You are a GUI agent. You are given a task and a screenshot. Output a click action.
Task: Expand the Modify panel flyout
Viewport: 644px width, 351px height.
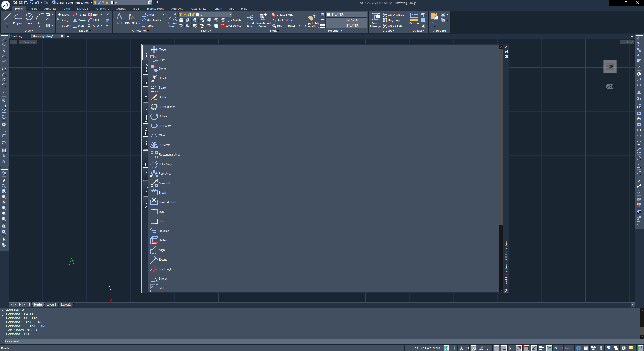pos(85,31)
